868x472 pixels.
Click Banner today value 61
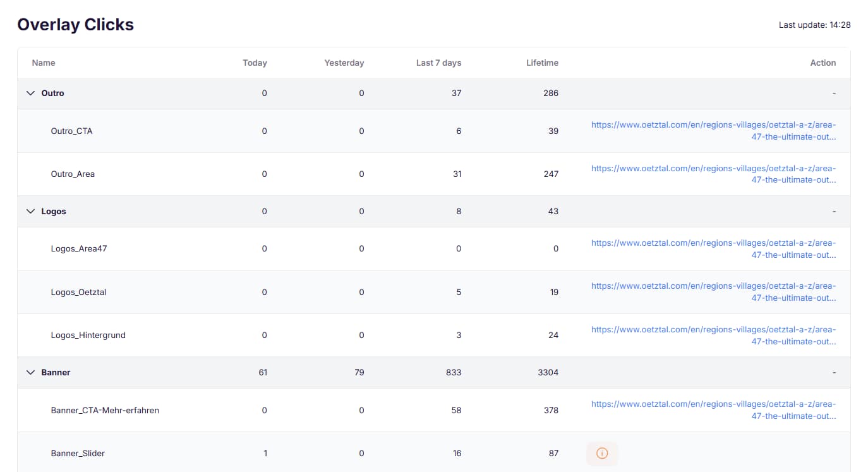263,372
